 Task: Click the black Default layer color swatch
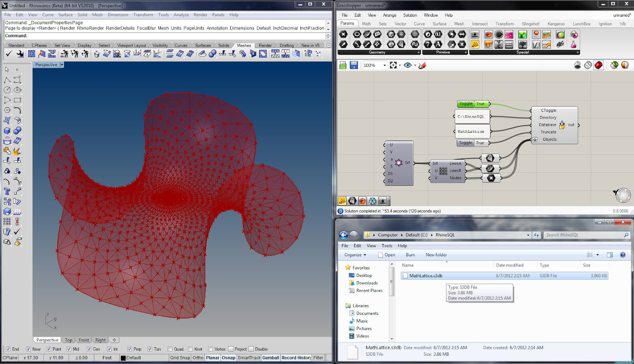[x=123, y=358]
